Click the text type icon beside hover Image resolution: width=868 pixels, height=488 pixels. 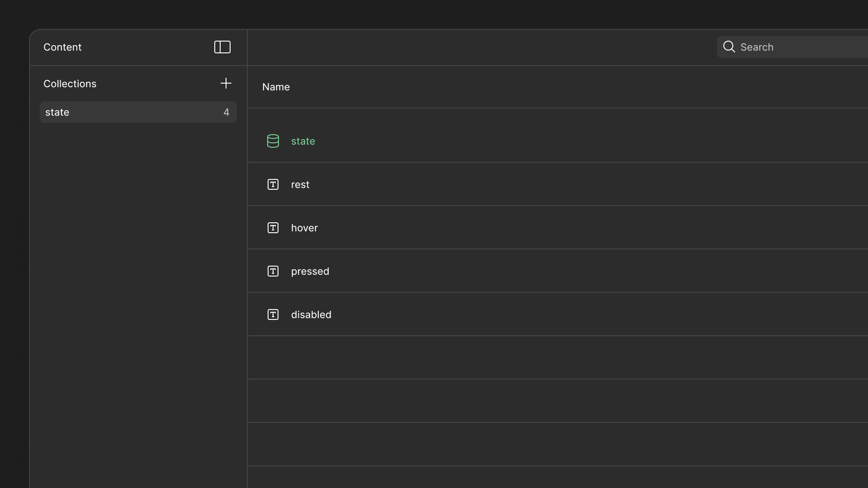click(x=273, y=228)
